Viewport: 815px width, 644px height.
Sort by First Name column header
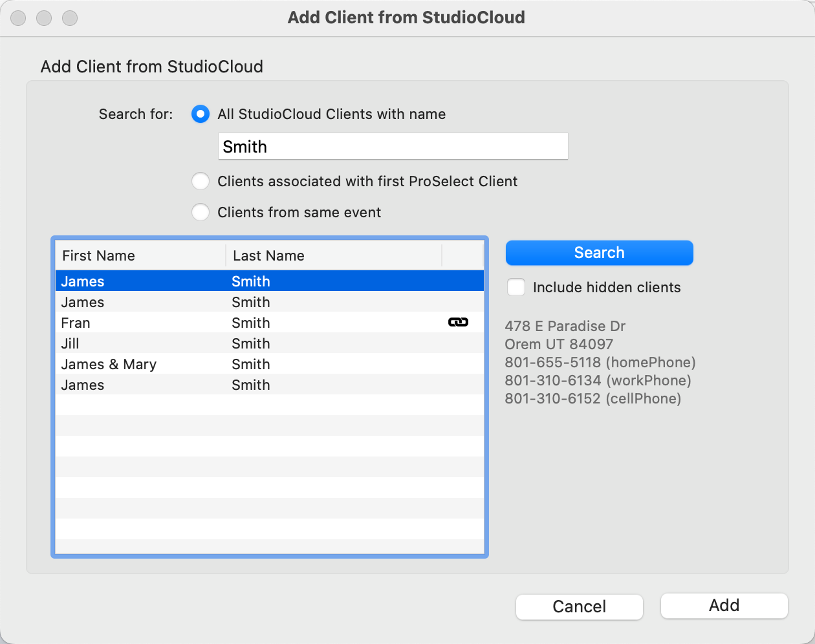pyautogui.click(x=140, y=256)
